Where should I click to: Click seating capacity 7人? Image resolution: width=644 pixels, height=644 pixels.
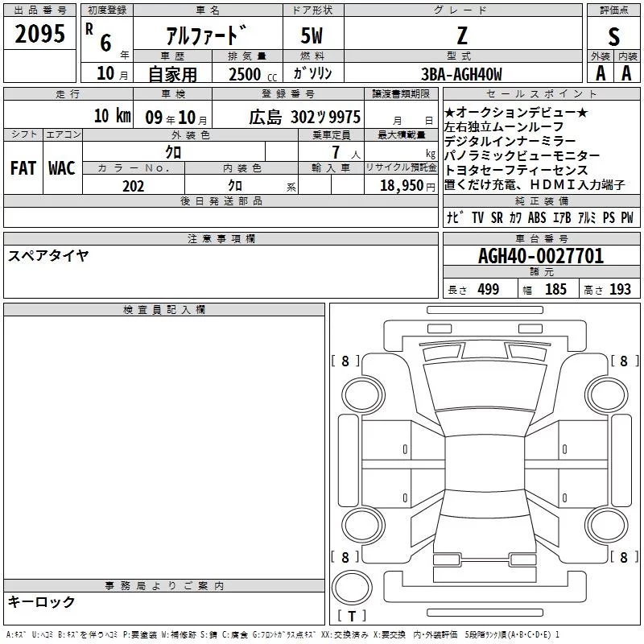346,153
